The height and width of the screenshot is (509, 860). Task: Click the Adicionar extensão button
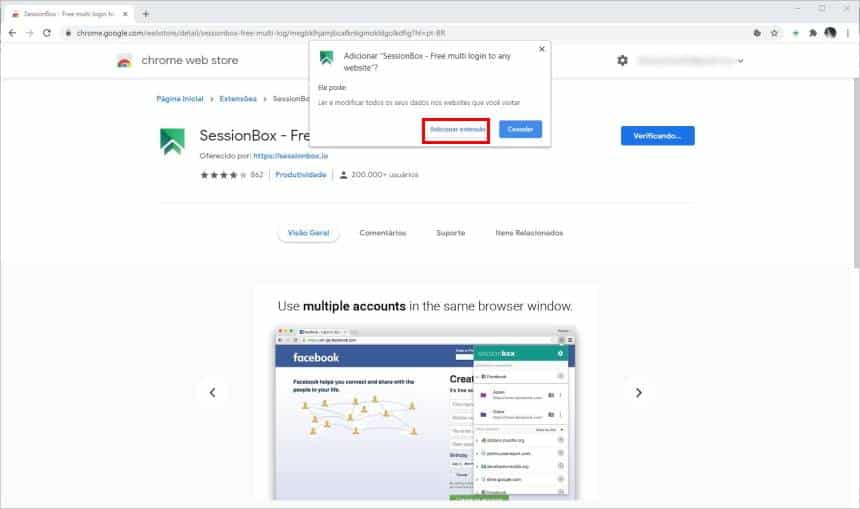pyautogui.click(x=456, y=130)
